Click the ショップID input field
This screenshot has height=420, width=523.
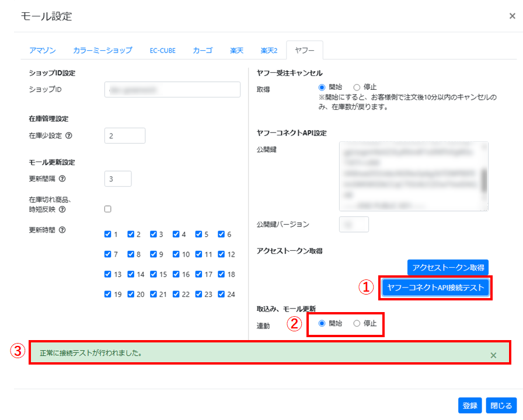pos(172,89)
